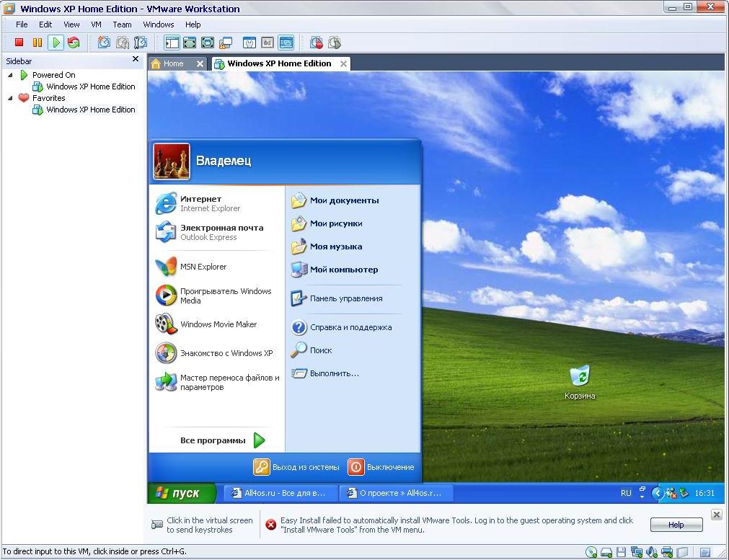Click the green Power On toolbar button
Image resolution: width=729 pixels, height=560 pixels.
56,43
